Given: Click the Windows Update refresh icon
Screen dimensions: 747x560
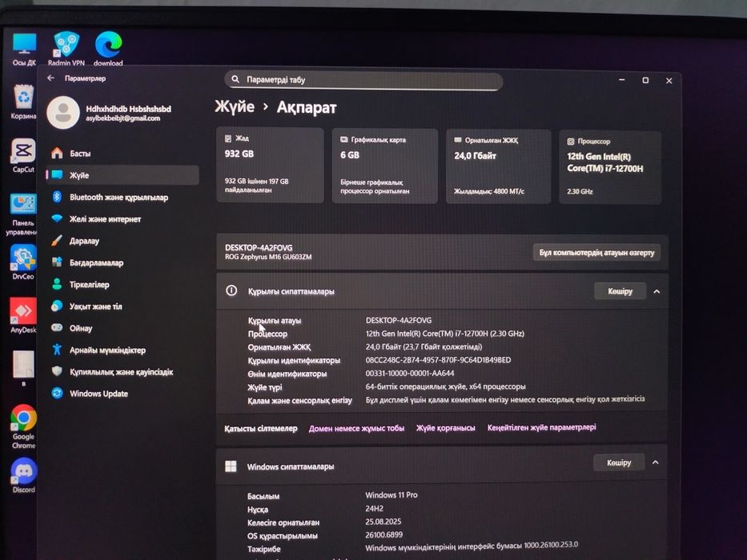Looking at the screenshot, I should [57, 394].
